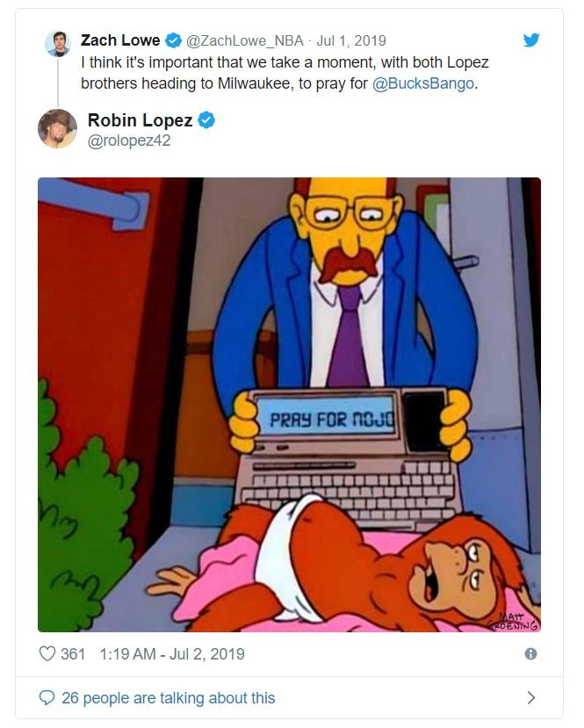Open the @rolopez42 handle

pos(129,141)
